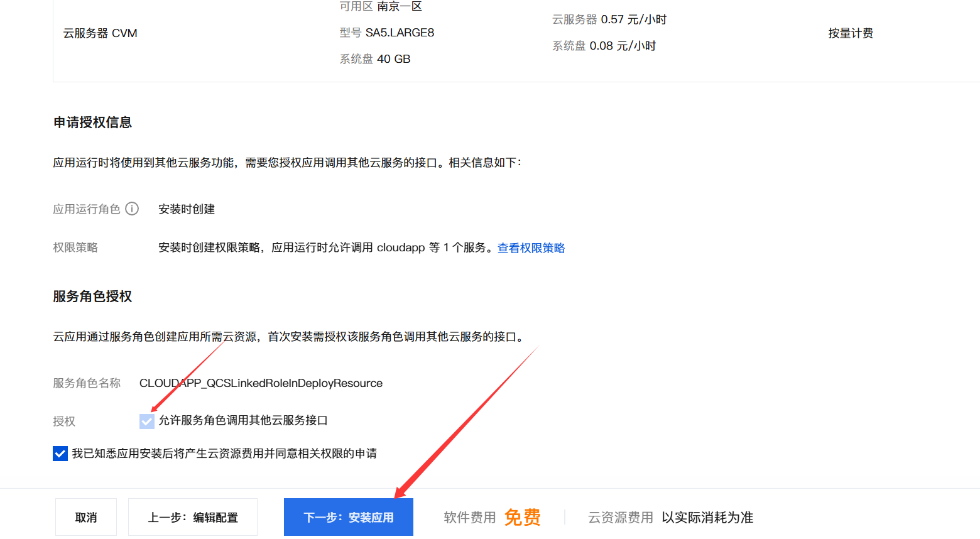Click the 服务角色授权 section heading
Viewport: 980px width, 539px height.
tap(92, 297)
